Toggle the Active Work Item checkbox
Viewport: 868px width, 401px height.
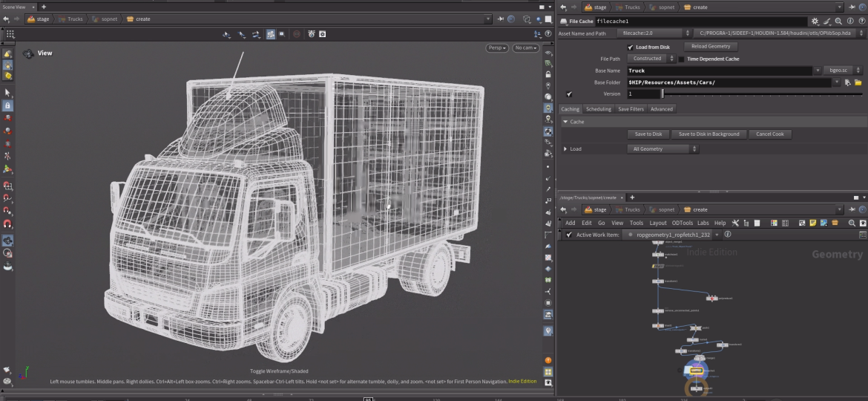(x=568, y=235)
